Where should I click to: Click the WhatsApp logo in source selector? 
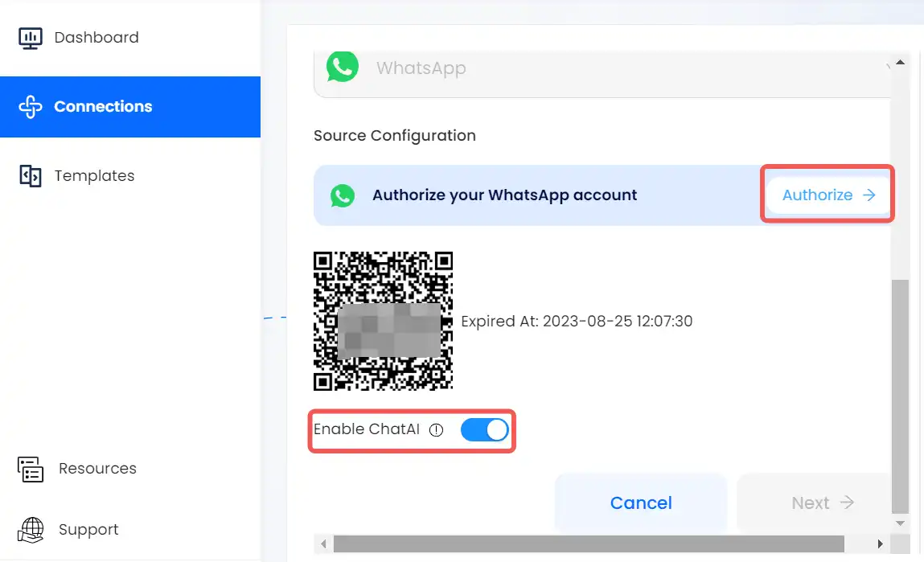tap(343, 68)
